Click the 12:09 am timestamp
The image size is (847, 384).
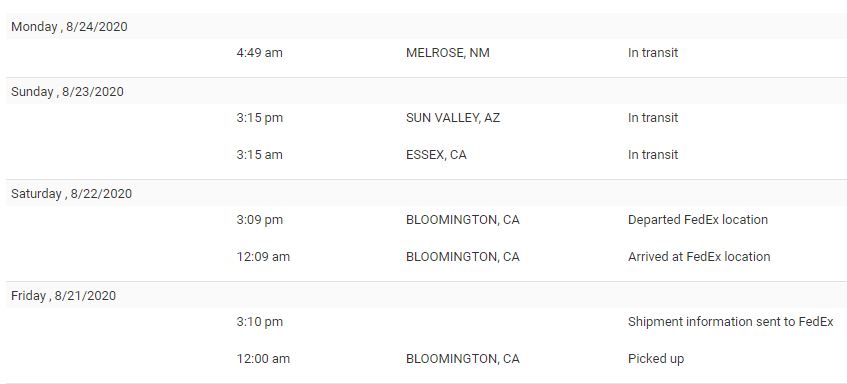click(263, 257)
